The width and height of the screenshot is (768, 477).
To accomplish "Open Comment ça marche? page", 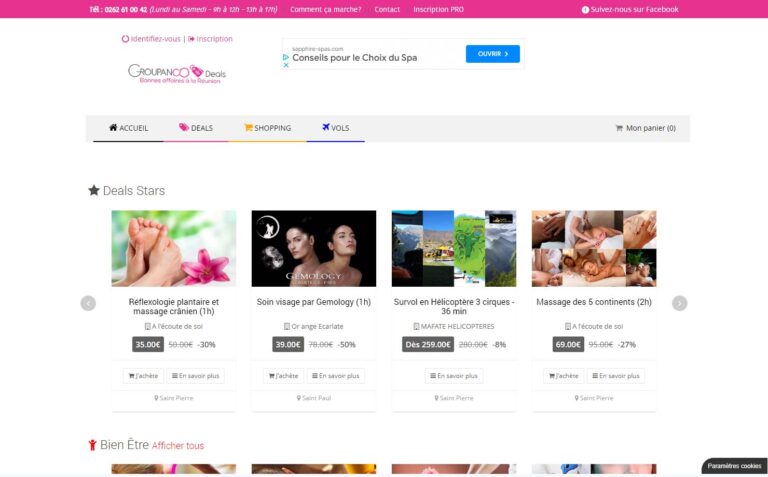I will click(x=325, y=9).
